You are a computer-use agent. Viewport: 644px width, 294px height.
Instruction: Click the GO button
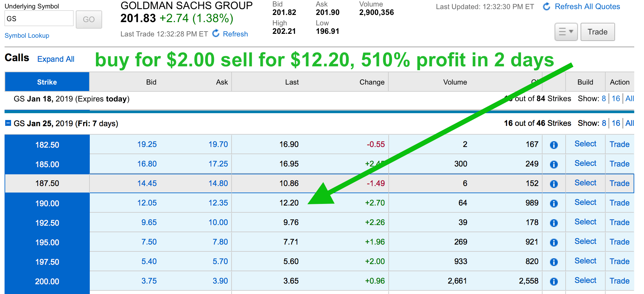[89, 20]
